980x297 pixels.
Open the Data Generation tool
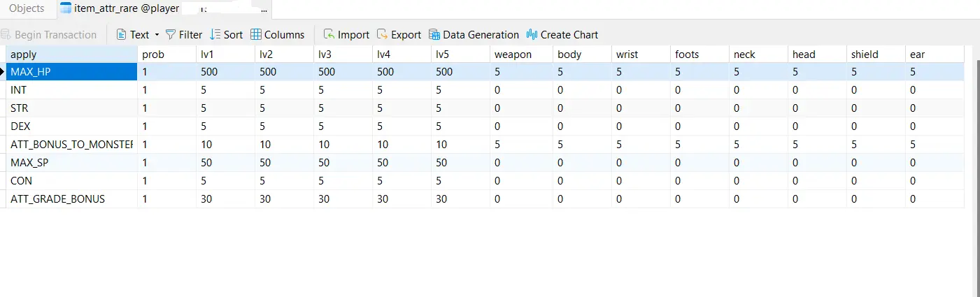pyautogui.click(x=434, y=35)
